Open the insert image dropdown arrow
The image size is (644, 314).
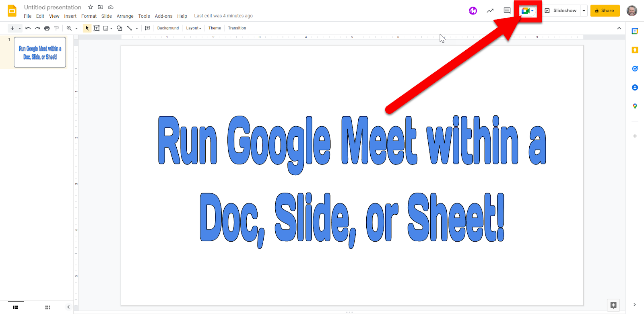point(111,28)
